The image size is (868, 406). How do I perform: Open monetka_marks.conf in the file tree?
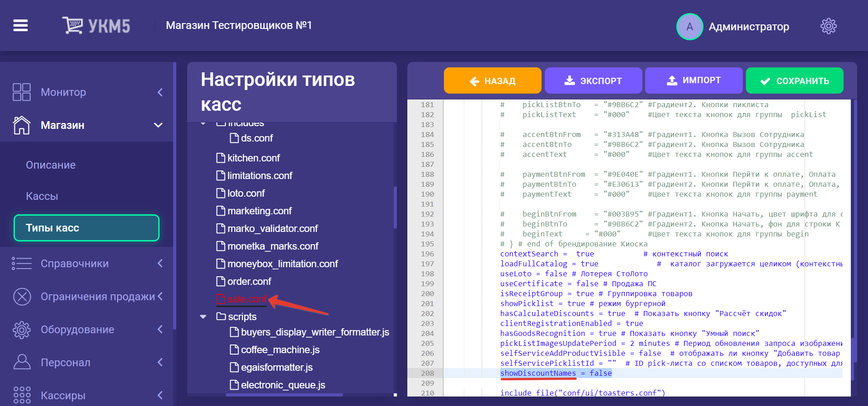(x=273, y=246)
